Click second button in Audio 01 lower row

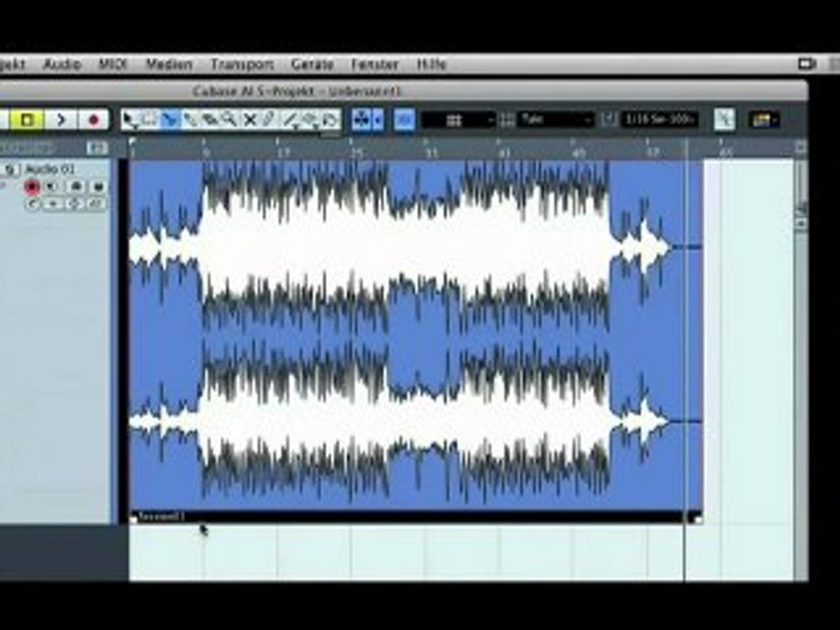53,204
